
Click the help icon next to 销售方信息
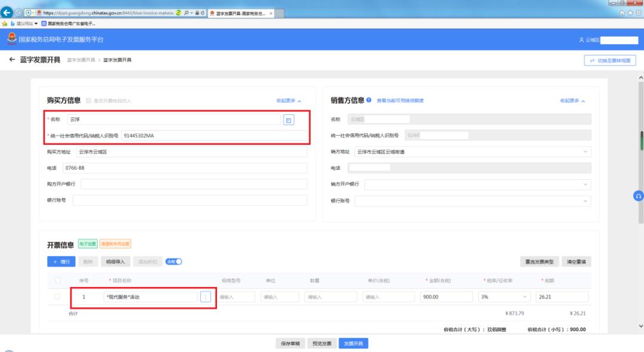point(369,100)
